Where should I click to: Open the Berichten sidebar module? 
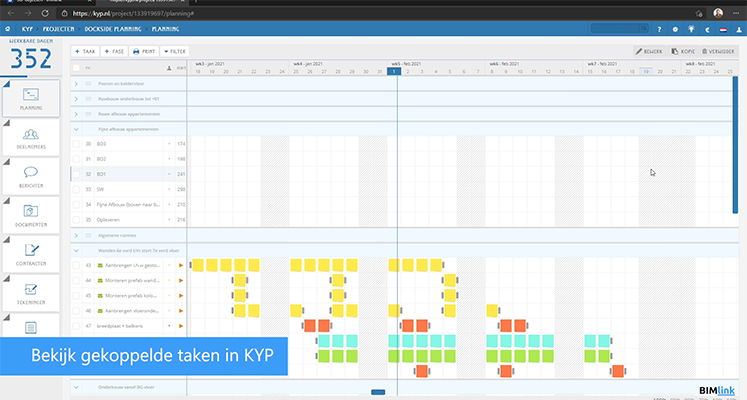pos(31,177)
